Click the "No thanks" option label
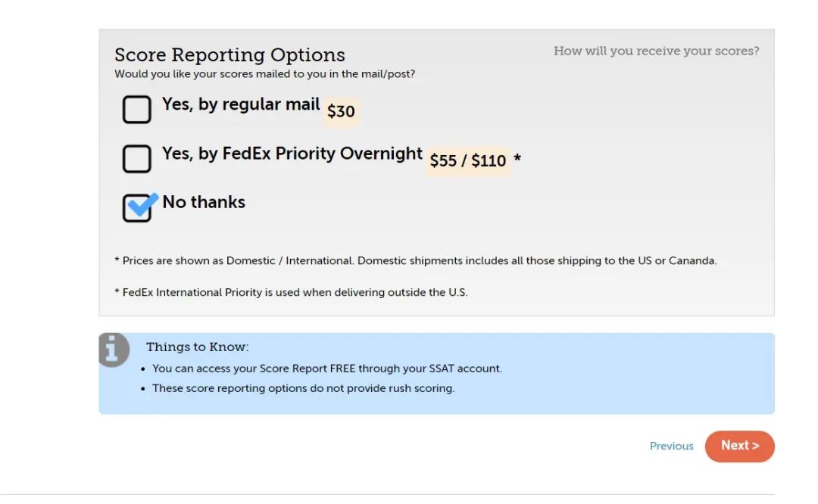818x504 pixels. [x=204, y=202]
